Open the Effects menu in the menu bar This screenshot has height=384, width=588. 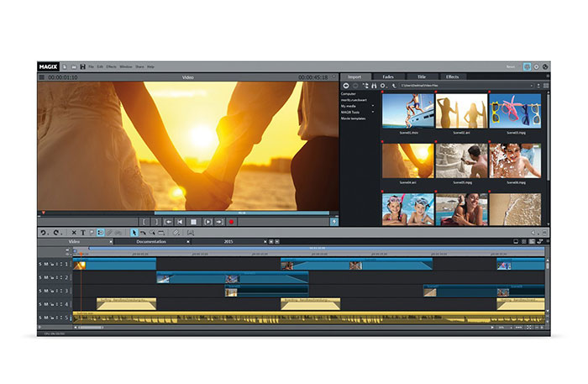[110, 66]
